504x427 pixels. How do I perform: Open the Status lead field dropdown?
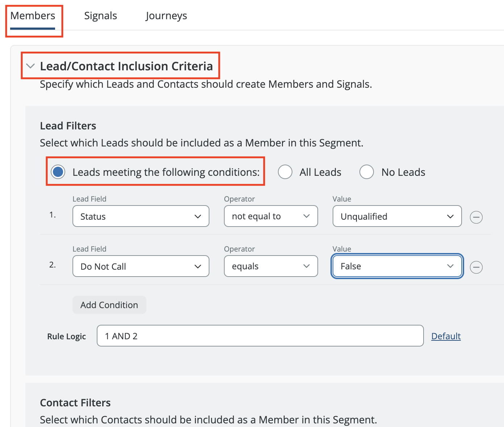point(141,216)
